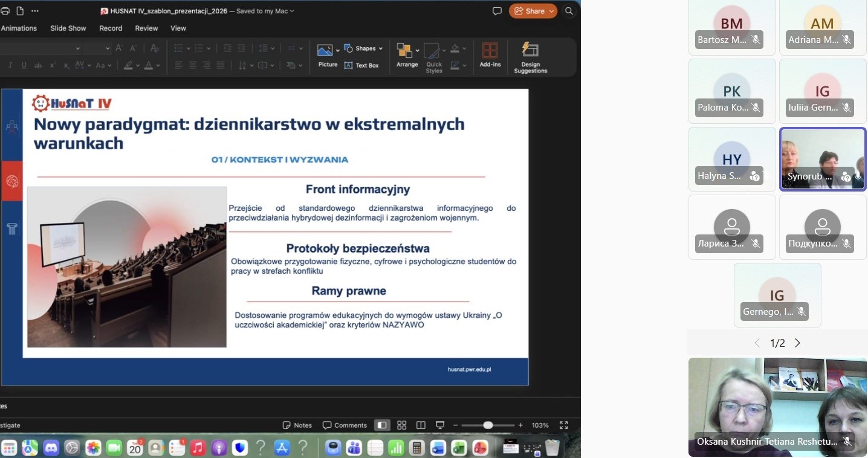This screenshot has width=868, height=458.
Task: Open the comments bubble icon near Share
Action: coord(497,11)
